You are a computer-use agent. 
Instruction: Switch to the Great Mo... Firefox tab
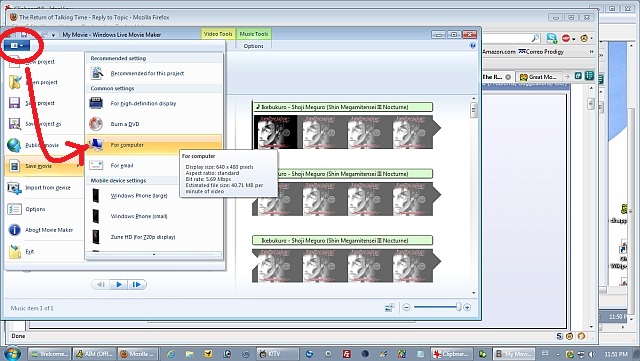(x=538, y=77)
